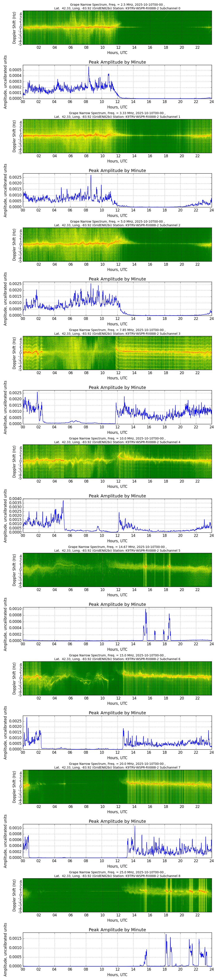
Task: Click the 3.33 MHz amplitude line chart
Action: (117, 191)
